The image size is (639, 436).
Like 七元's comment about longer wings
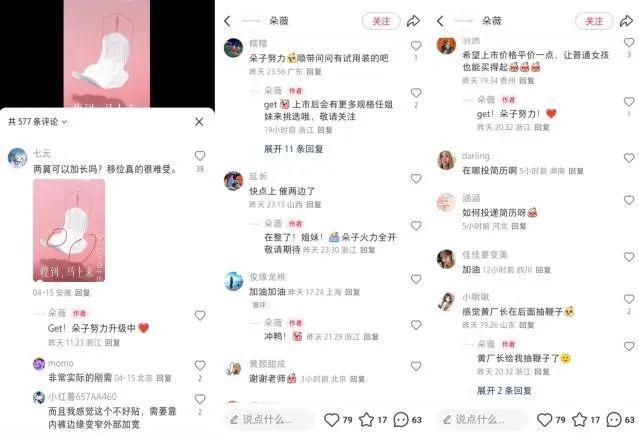[x=200, y=156]
